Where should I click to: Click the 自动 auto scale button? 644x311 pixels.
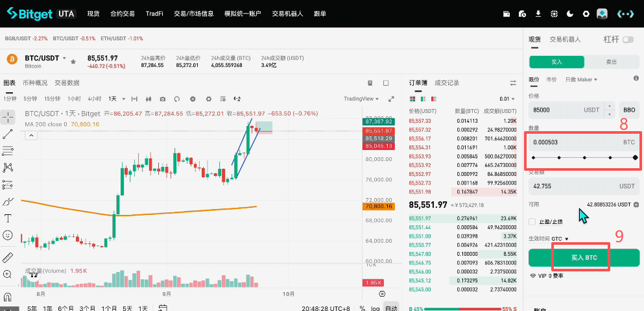tap(391, 308)
